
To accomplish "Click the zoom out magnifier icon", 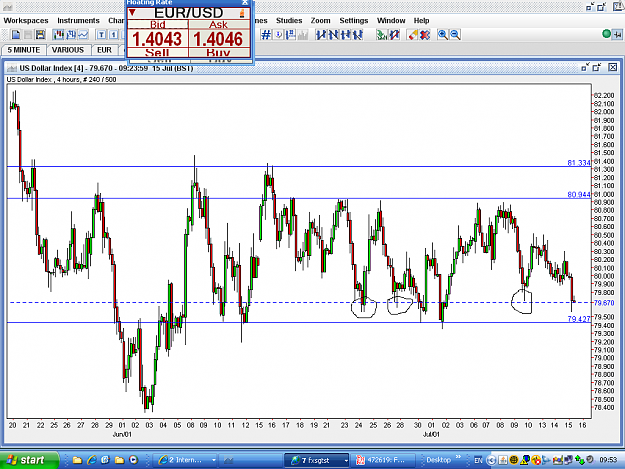I will pos(455,35).
